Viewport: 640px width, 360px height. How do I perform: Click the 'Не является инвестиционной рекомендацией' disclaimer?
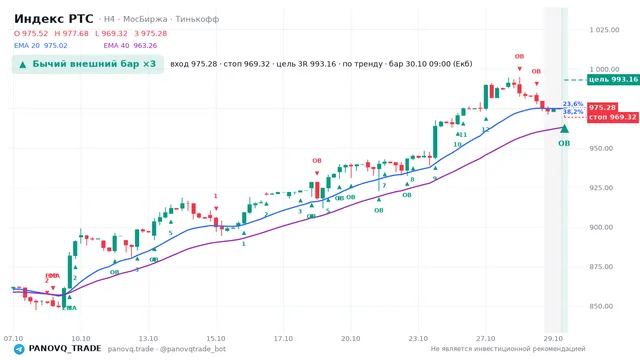click(x=508, y=349)
